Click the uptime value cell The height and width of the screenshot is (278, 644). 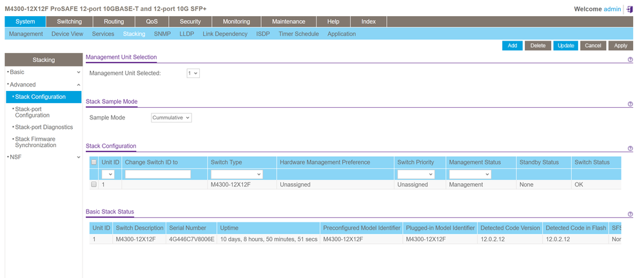[269, 239]
